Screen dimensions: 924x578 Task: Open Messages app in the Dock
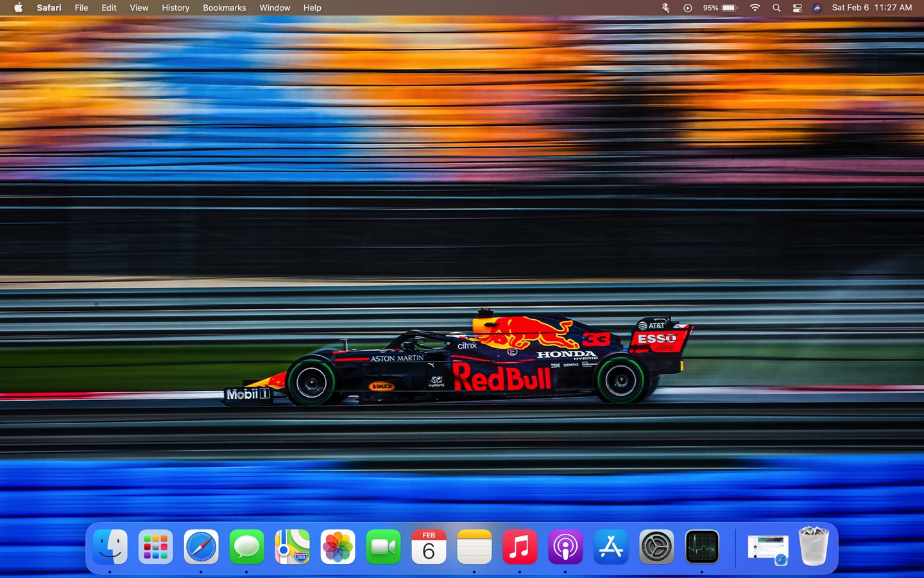246,547
